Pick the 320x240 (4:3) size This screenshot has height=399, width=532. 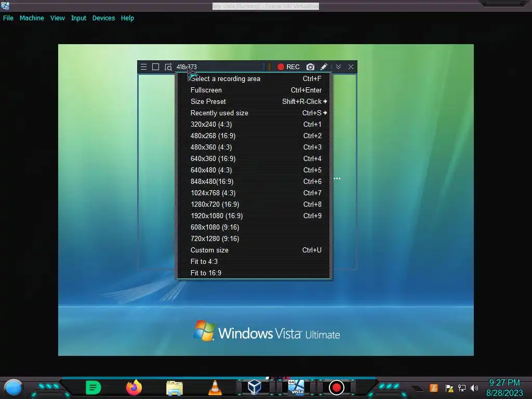click(x=254, y=125)
